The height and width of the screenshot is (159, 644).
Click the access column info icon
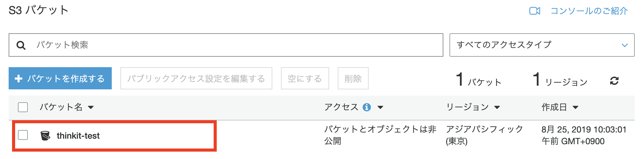[367, 107]
